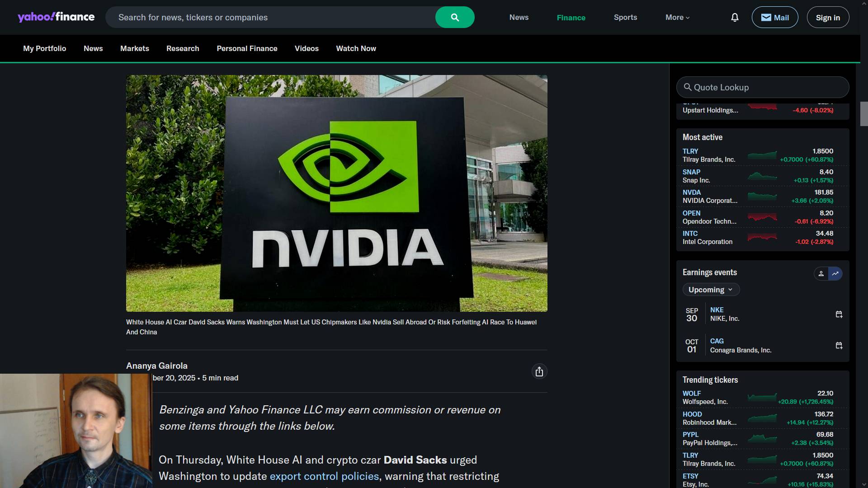Focus the Quote Lookup input field
Image resolution: width=868 pixels, height=488 pixels.
point(769,87)
